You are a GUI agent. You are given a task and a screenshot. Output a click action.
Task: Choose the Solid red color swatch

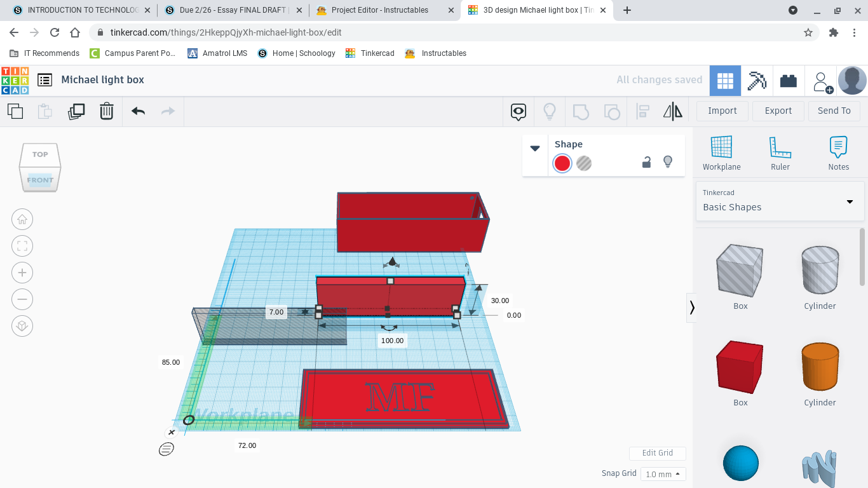pyautogui.click(x=562, y=163)
